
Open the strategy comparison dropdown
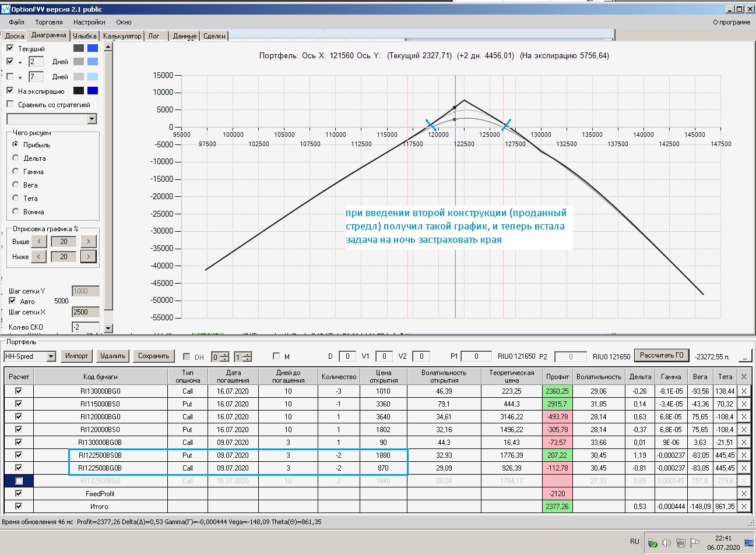92,119
